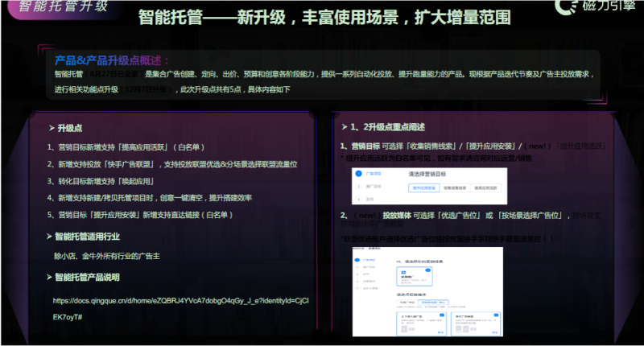
Task: Select 提升应用安装 marketing goal button
Action: tap(424, 188)
